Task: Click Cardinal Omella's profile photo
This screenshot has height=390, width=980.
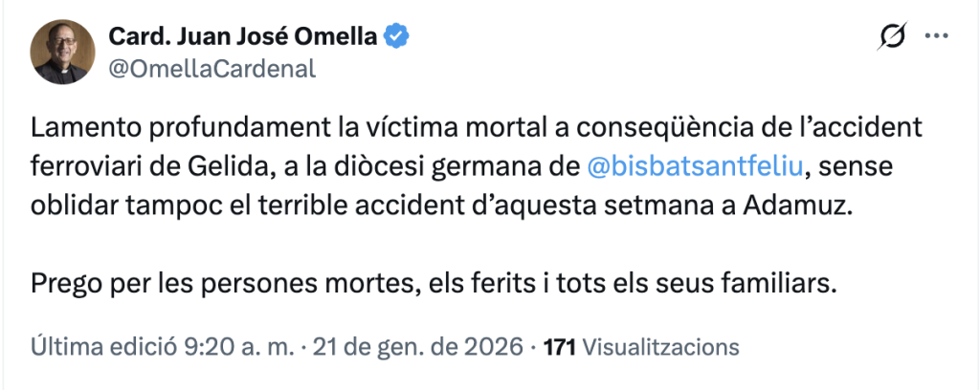Action: click(62, 53)
